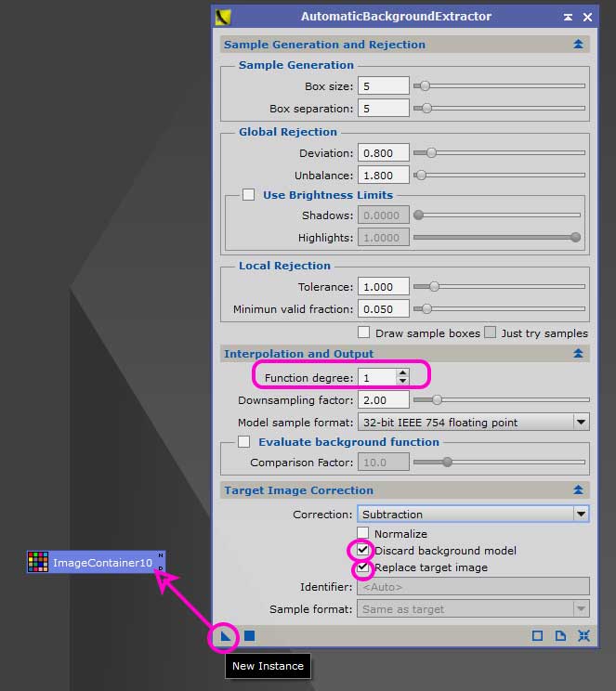Click the Function degree value field
Viewport: 616px width, 691px height.
(x=377, y=377)
